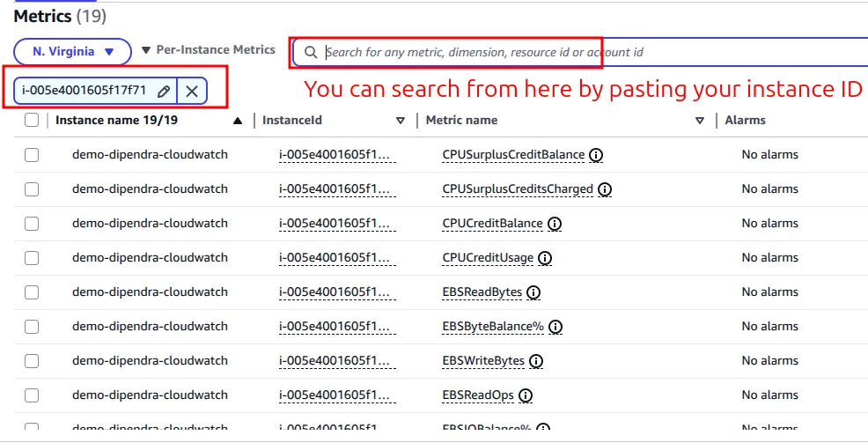Viewport: 868px width, 443px height.
Task: Remove the i-005e4001605f17f71 filter chip
Action: (x=192, y=92)
